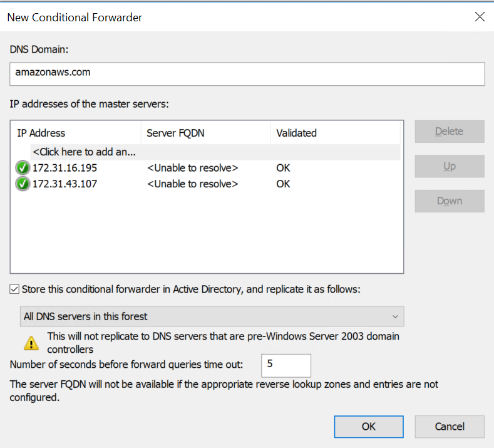Toggle Store this conditional forwarder in Active Directory
This screenshot has width=494, height=448.
(14, 289)
